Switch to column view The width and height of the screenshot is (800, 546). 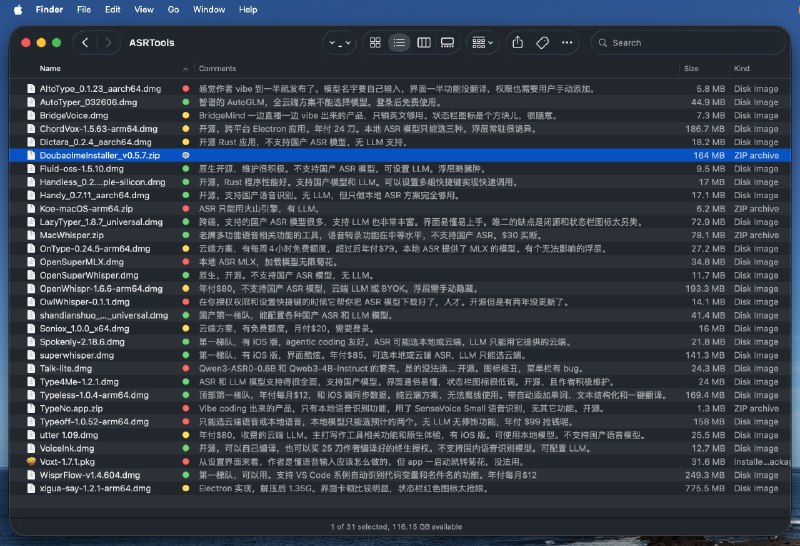[423, 43]
